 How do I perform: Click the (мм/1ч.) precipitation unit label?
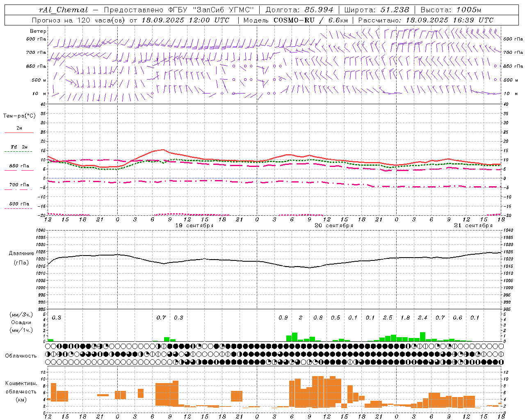click(x=21, y=330)
